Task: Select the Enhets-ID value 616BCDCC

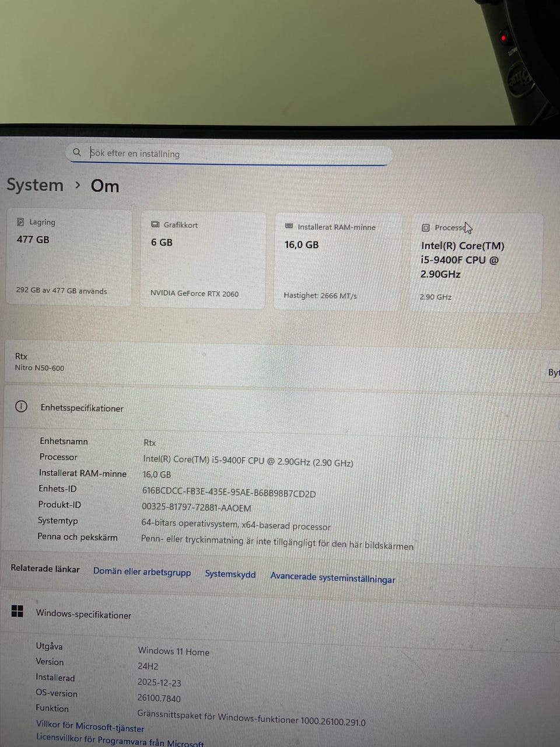Action: pos(229,493)
